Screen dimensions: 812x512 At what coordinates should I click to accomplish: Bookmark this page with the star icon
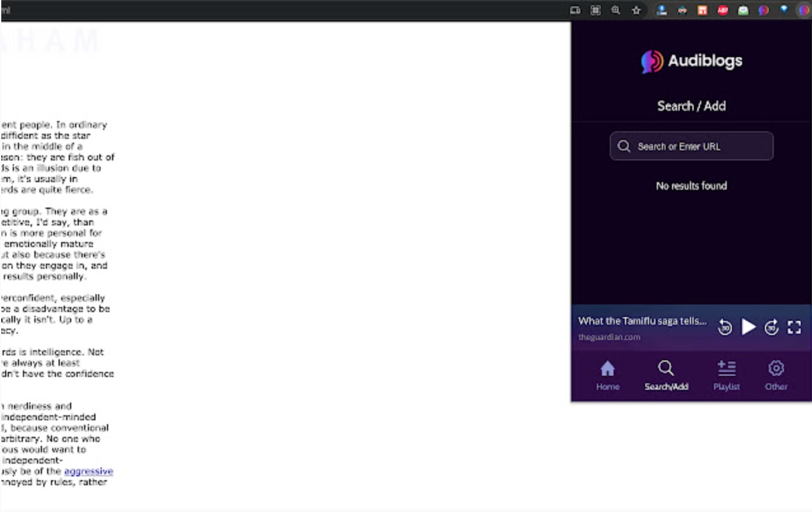click(x=636, y=10)
